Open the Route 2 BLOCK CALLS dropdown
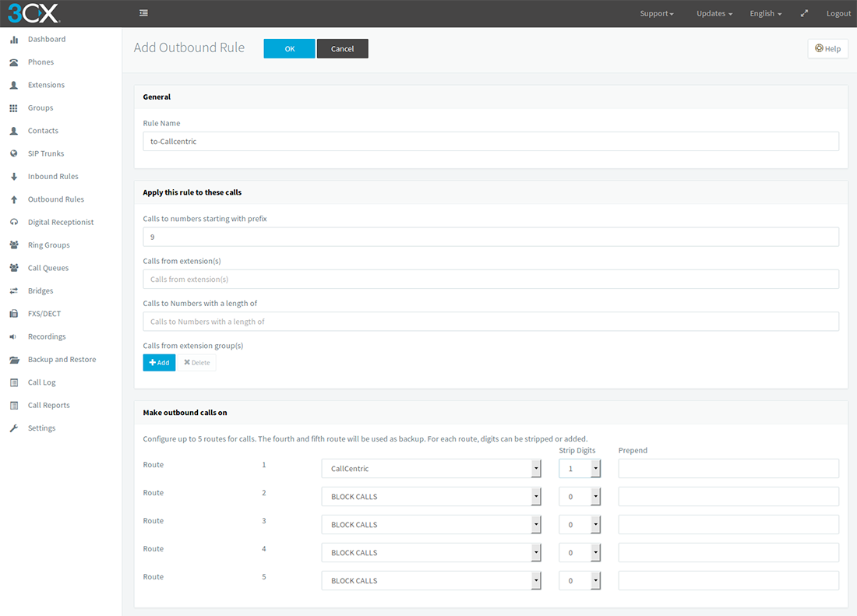The width and height of the screenshot is (857, 616). pos(432,497)
